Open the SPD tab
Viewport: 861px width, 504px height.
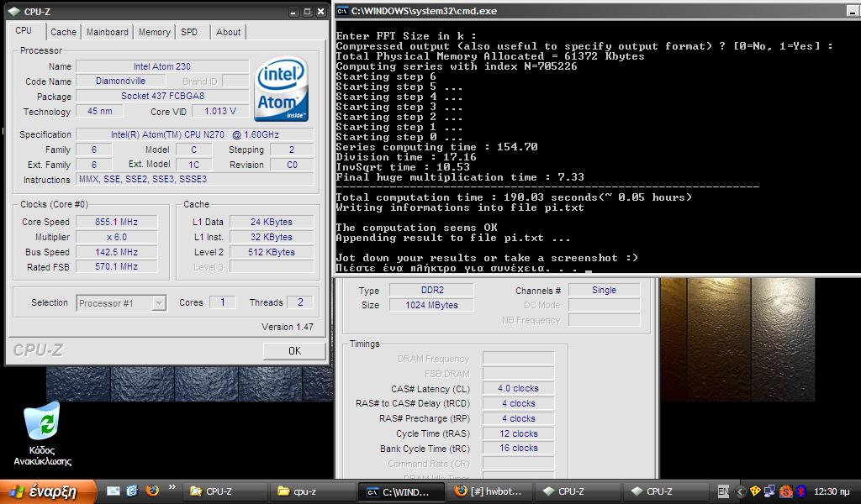coord(189,32)
